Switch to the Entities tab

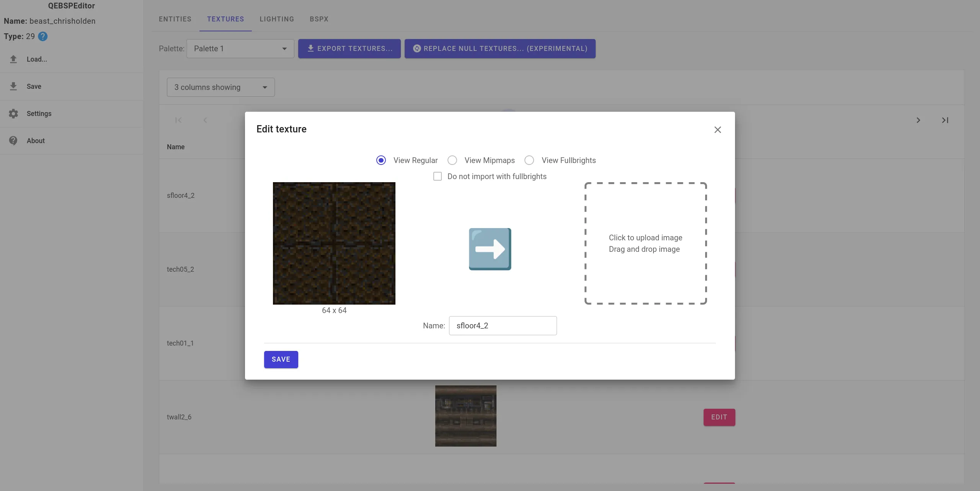click(175, 19)
